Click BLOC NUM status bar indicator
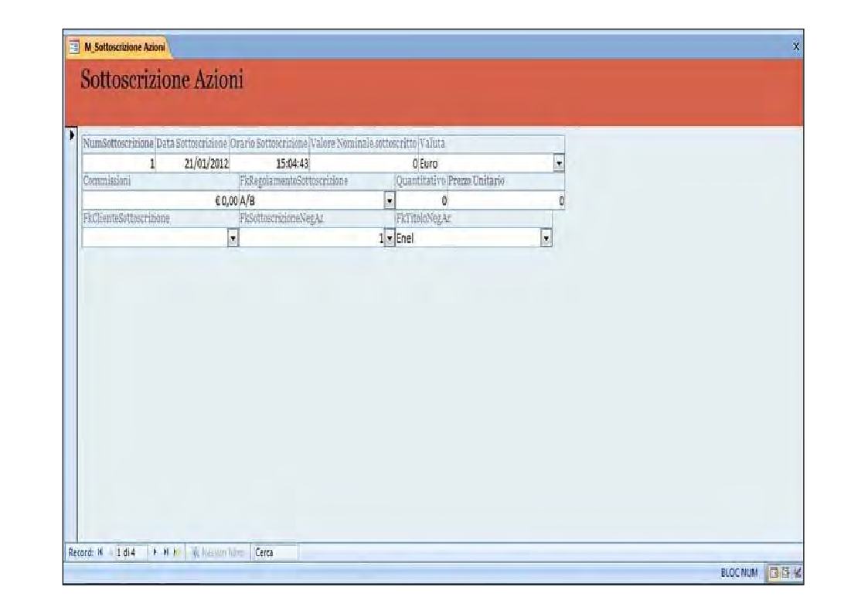 pos(739,573)
